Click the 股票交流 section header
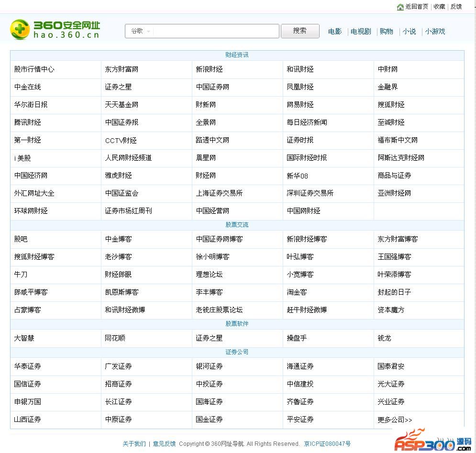The image size is (476, 453). (237, 225)
